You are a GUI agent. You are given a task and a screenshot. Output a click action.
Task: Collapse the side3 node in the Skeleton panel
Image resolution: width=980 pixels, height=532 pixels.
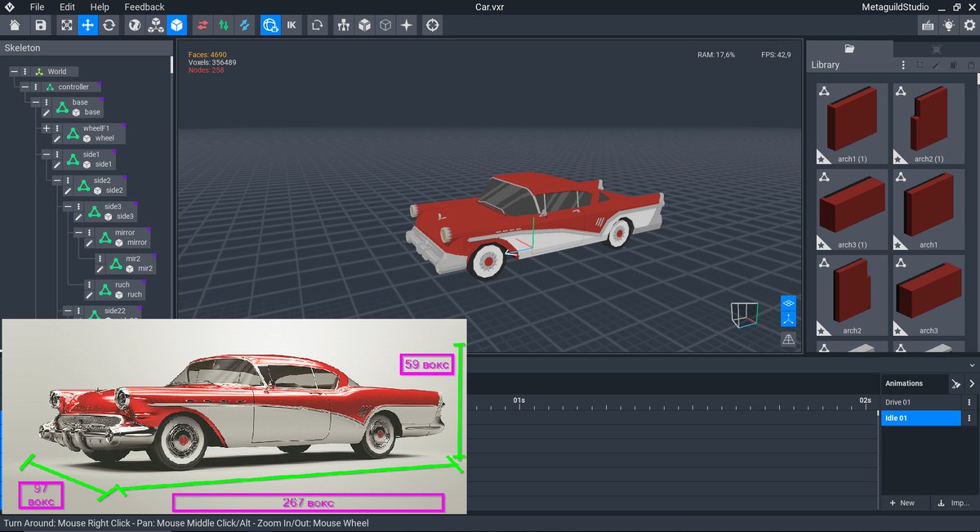(67, 207)
